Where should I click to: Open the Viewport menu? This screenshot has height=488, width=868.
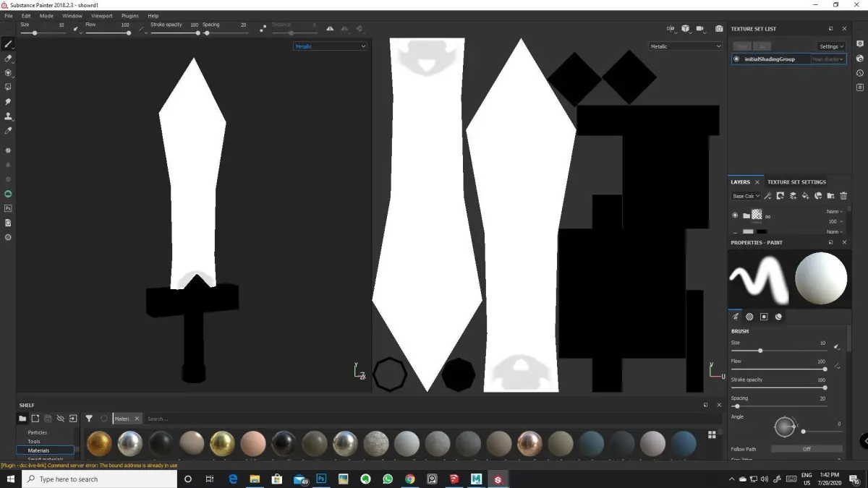[102, 15]
